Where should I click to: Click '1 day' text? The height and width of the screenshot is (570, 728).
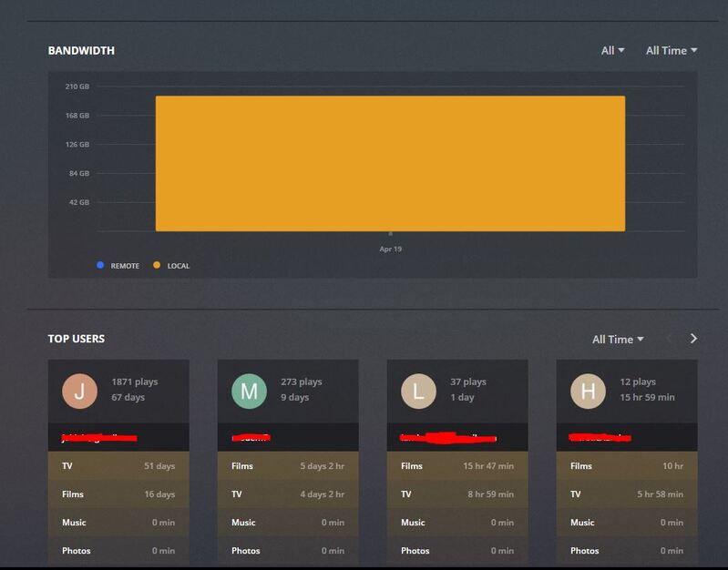[462, 397]
